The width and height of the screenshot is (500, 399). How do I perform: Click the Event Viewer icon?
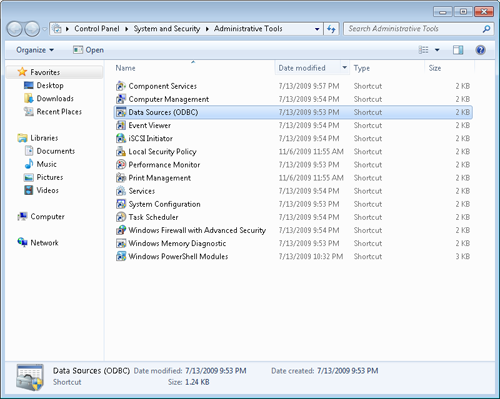(x=121, y=125)
